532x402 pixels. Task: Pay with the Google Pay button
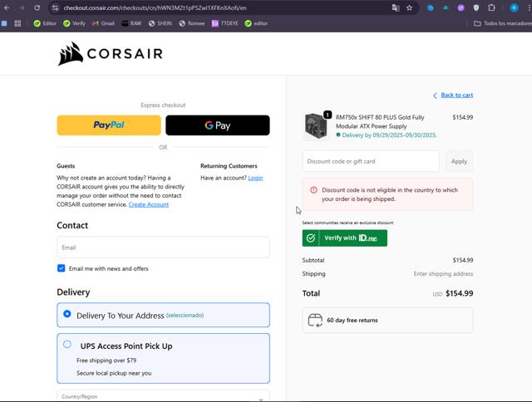pos(218,125)
